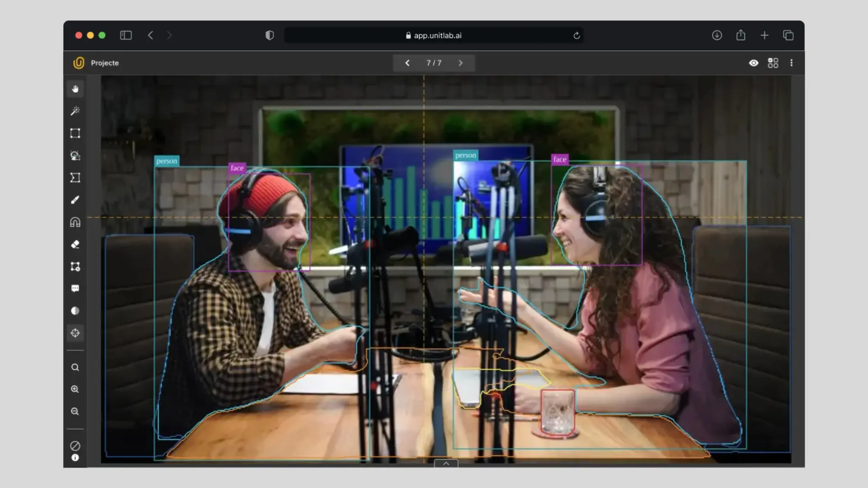Click the Projecte breadcrumb label

point(104,63)
